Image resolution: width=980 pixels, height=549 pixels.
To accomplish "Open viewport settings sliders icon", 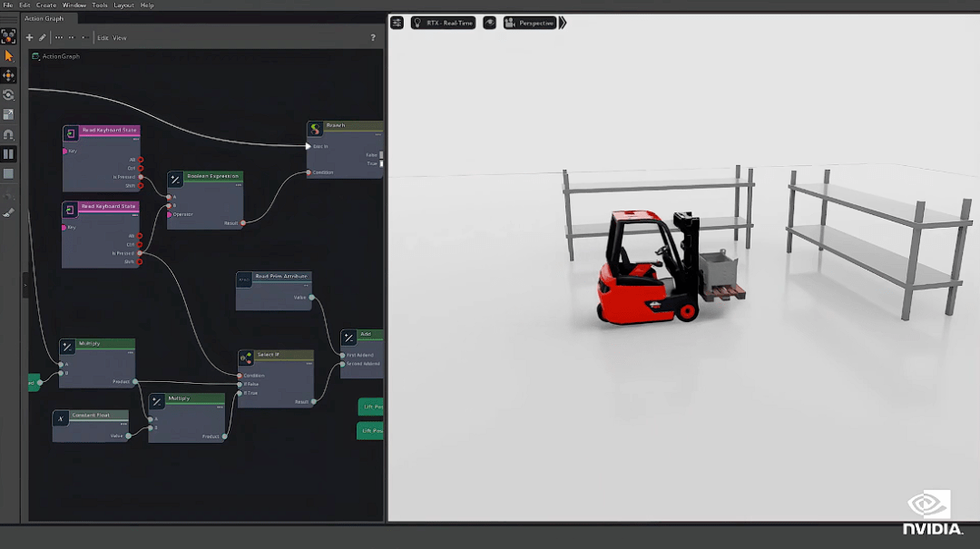I will click(x=397, y=23).
